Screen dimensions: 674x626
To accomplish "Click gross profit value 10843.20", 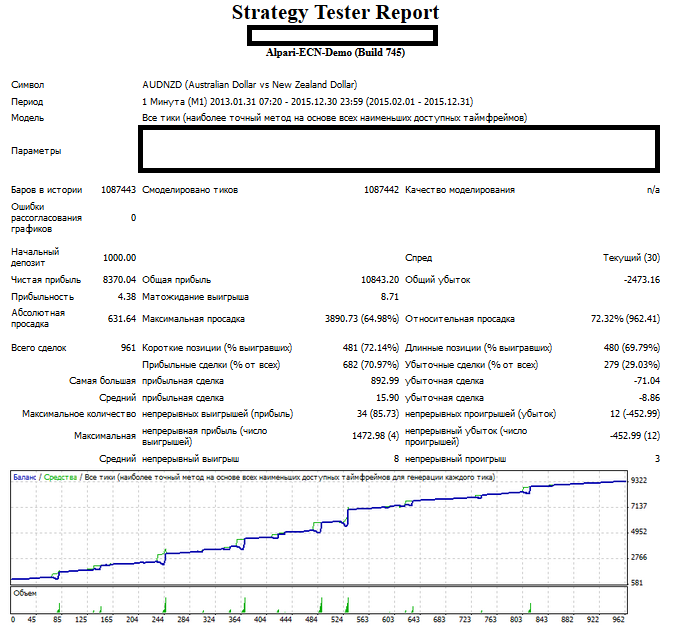I will [380, 279].
